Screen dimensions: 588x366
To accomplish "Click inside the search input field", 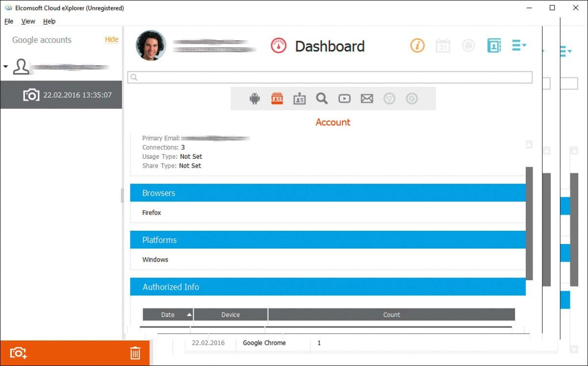I will (x=328, y=77).
